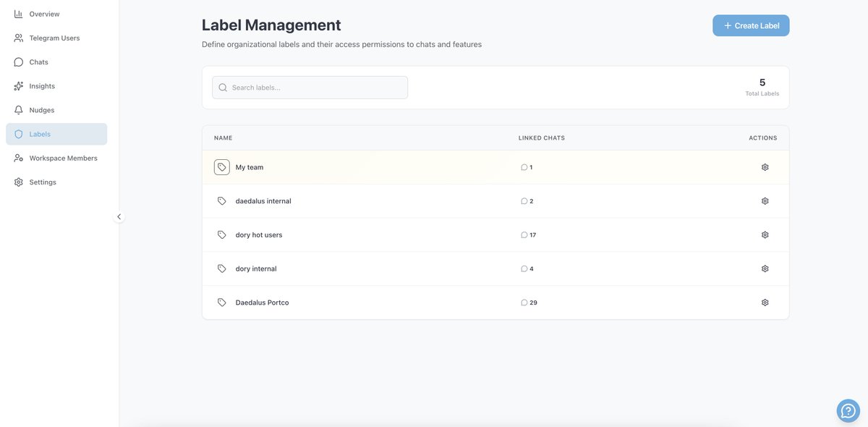Click the tag icon beside My team
Screen dimensions: 868x427
[x=222, y=167]
